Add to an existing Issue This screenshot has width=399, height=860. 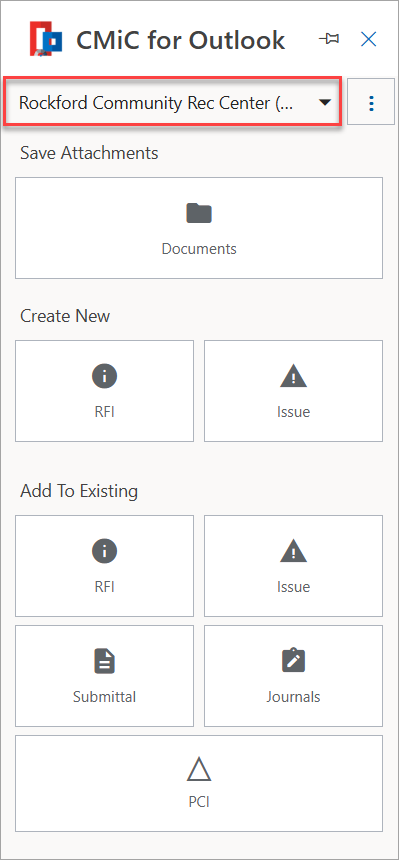click(x=293, y=565)
